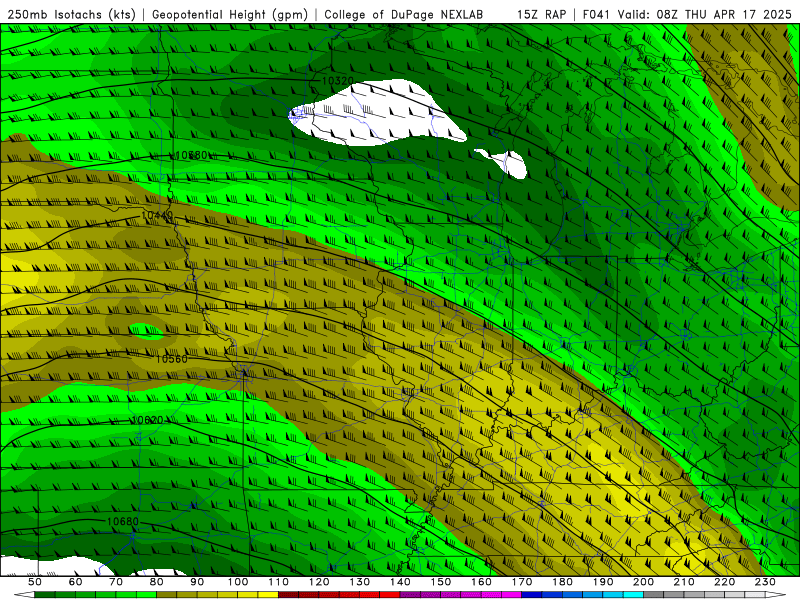Click the '250mb Isotachs (kts)' title text
Image resolution: width=800 pixels, height=600 pixels.
[x=71, y=15]
